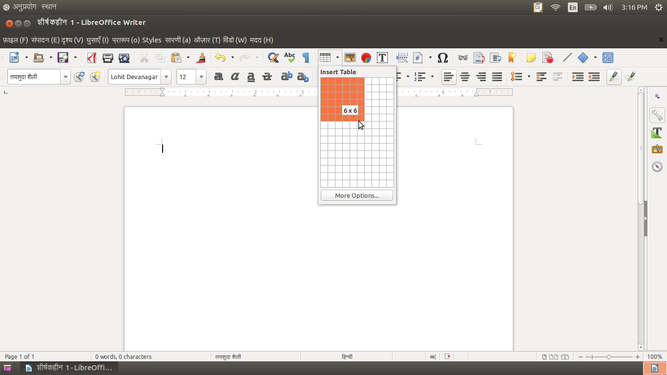
Task: Open the फाइल (F) menu
Action: click(15, 40)
